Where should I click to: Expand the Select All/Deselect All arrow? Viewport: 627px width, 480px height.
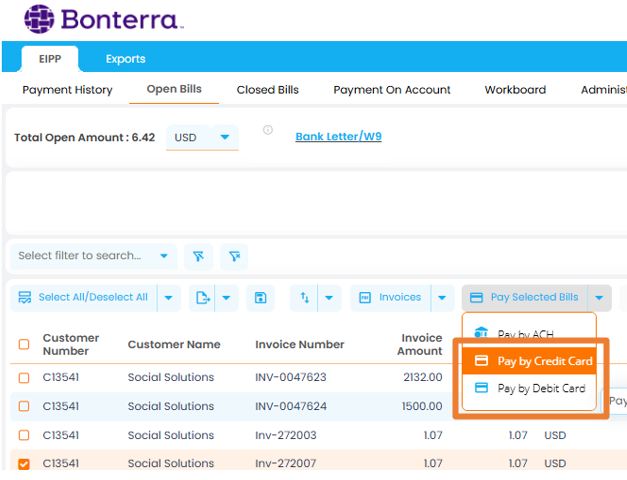[168, 298]
